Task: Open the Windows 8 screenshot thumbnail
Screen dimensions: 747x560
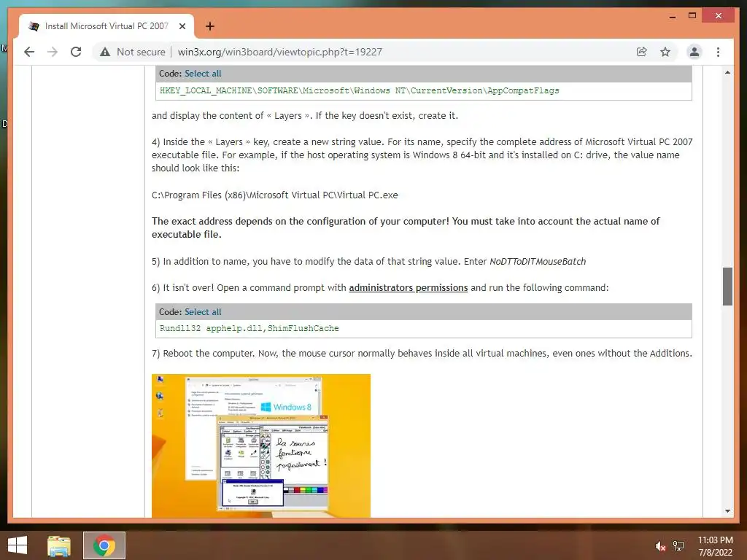Action: [x=261, y=446]
